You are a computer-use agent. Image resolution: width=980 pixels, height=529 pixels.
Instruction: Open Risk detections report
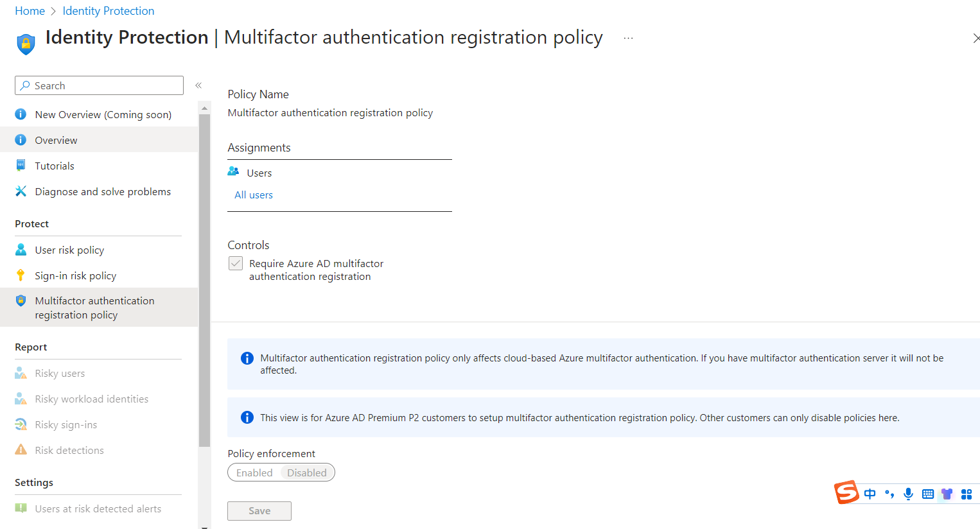pos(69,450)
